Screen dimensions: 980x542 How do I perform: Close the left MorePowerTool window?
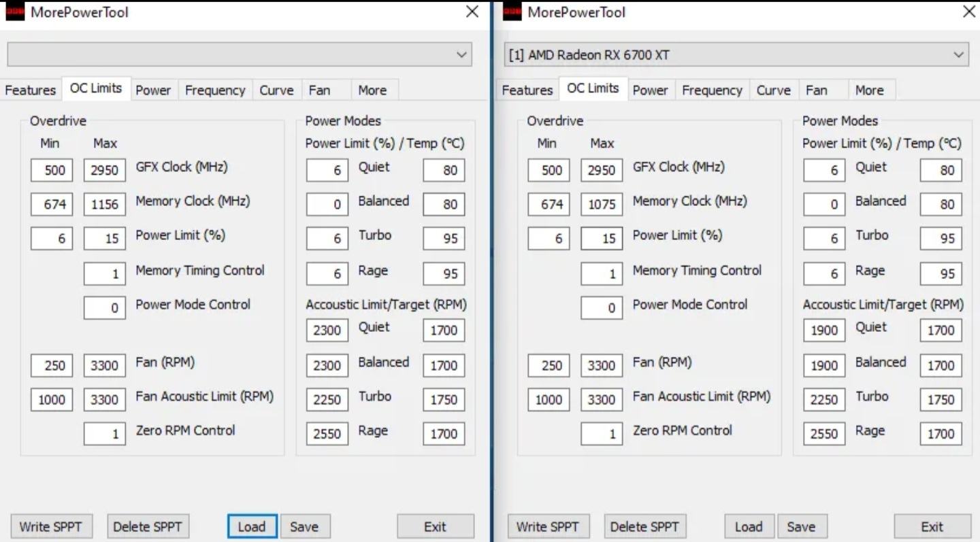tap(472, 12)
